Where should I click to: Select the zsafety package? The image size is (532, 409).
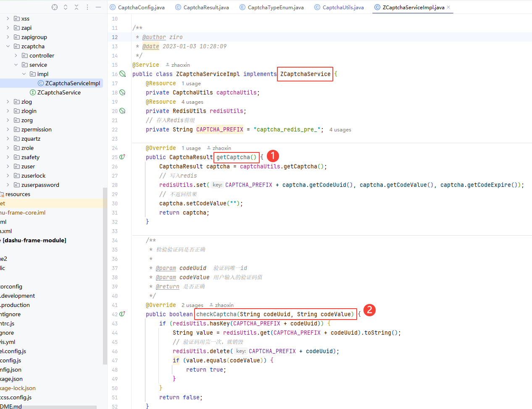coord(30,157)
